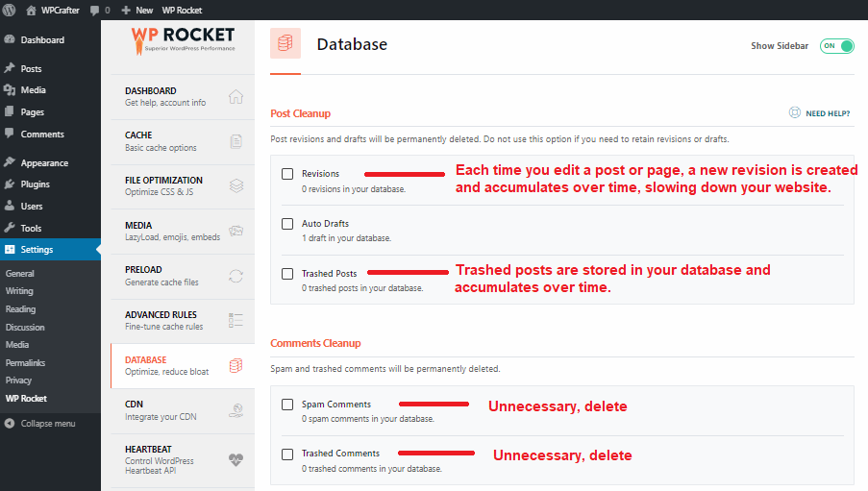
Task: Click the Cache document icon
Action: pos(236,141)
